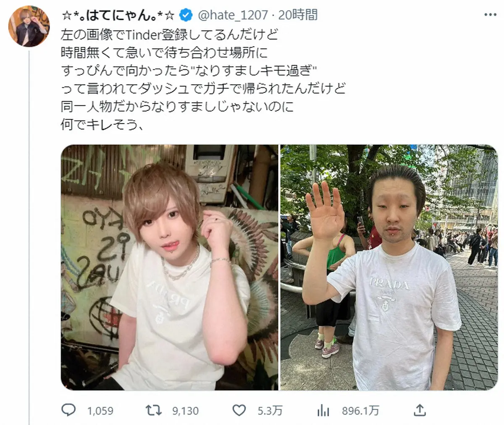The image size is (504, 425).
Task: Click the tweet's last line 何でキレそう
Action: click(102, 125)
